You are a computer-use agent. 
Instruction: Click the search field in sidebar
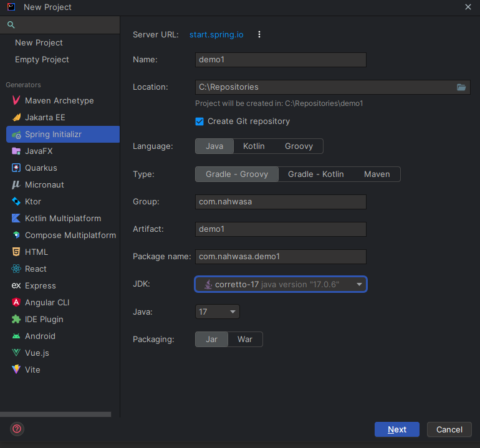point(60,25)
